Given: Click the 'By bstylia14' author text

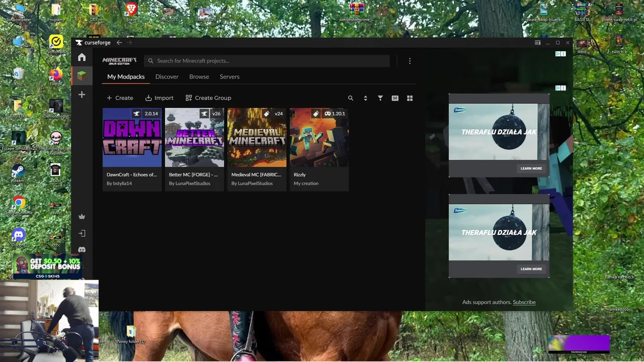Looking at the screenshot, I should coord(119,184).
